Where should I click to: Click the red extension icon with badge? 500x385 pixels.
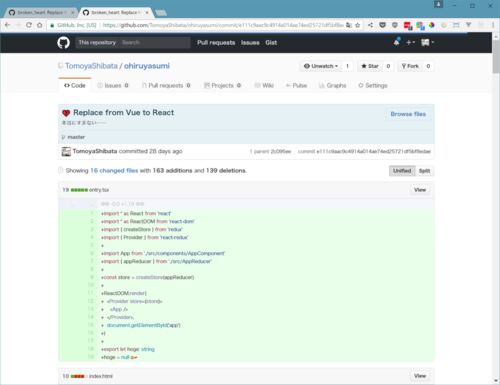tap(408, 25)
